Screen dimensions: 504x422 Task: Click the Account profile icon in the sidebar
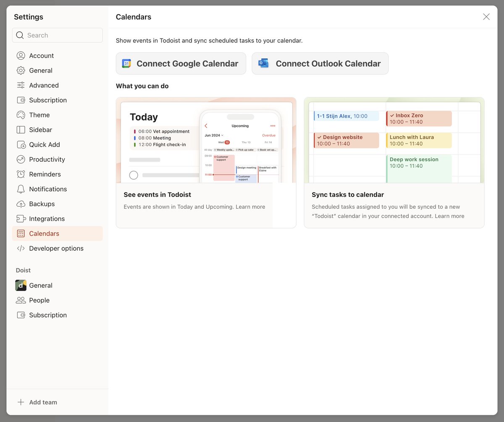point(21,56)
